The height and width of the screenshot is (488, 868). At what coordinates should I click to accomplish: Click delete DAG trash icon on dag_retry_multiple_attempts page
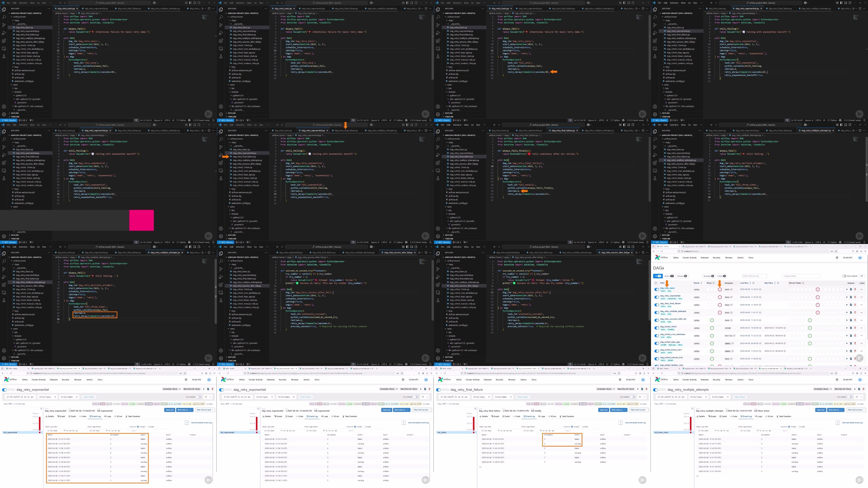click(x=864, y=389)
